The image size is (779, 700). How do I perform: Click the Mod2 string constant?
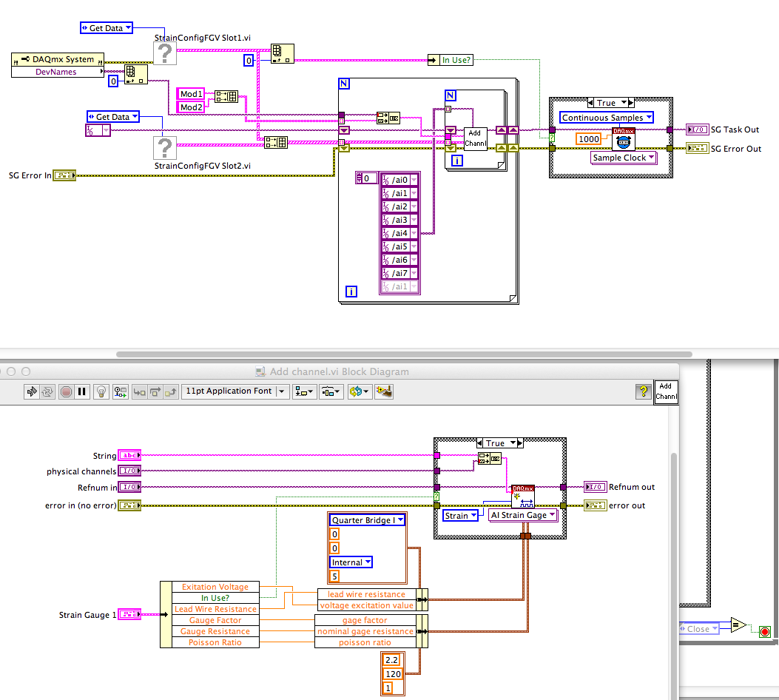(191, 107)
